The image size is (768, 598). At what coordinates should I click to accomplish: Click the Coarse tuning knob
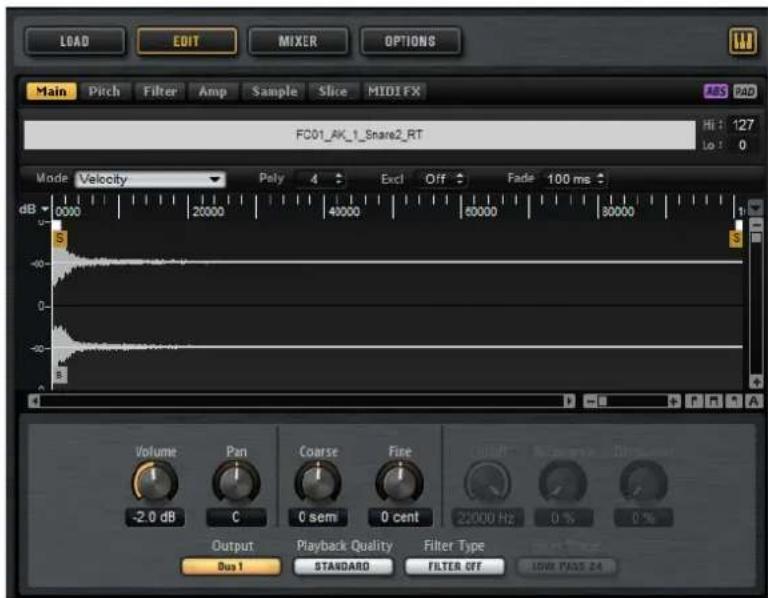317,482
